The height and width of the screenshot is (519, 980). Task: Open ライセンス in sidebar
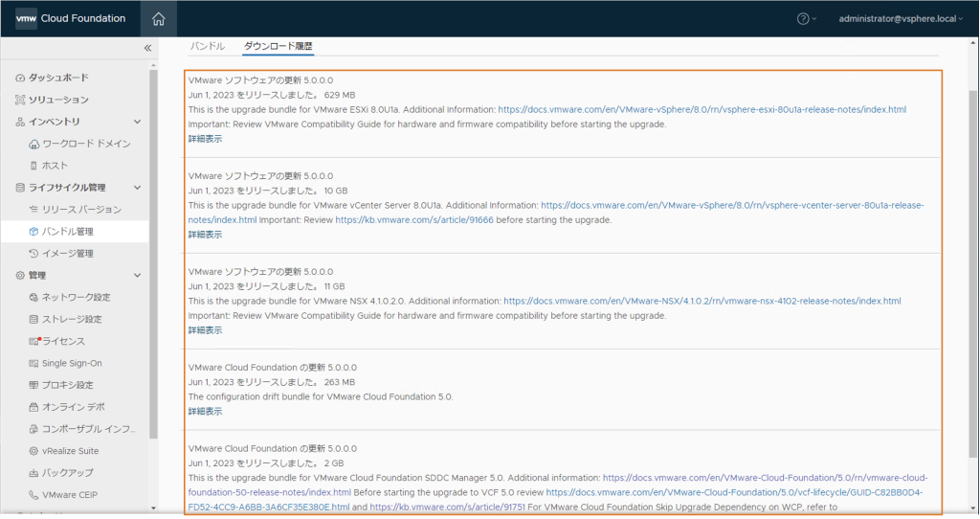(x=64, y=342)
